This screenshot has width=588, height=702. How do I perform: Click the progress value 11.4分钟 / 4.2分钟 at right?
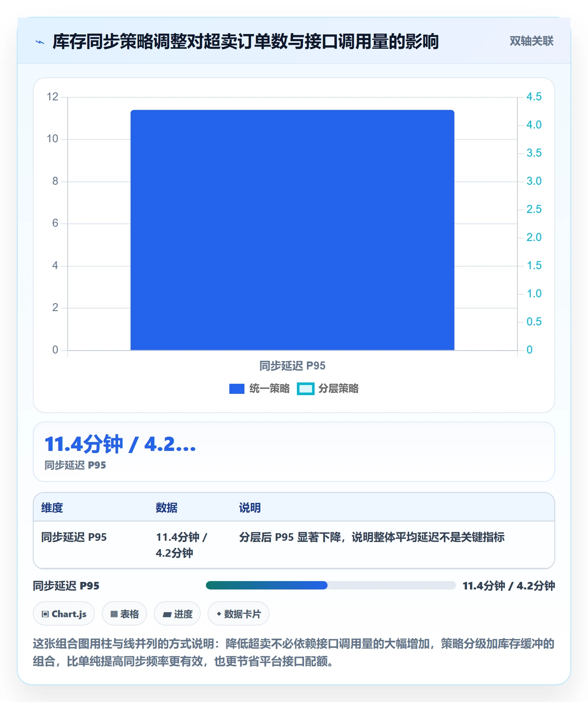(x=509, y=586)
